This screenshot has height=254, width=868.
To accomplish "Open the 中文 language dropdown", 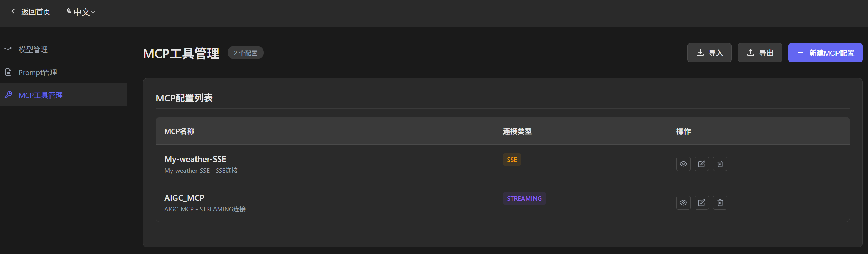I will (x=81, y=12).
